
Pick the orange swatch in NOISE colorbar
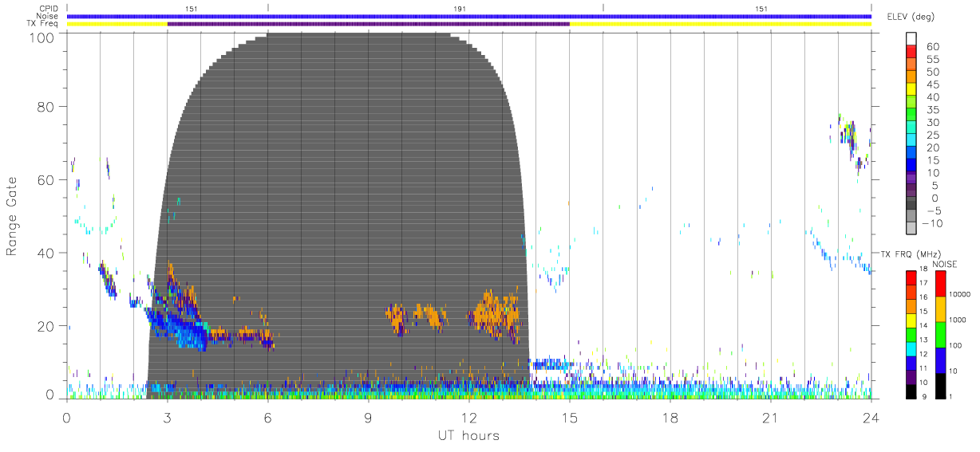pos(941,309)
